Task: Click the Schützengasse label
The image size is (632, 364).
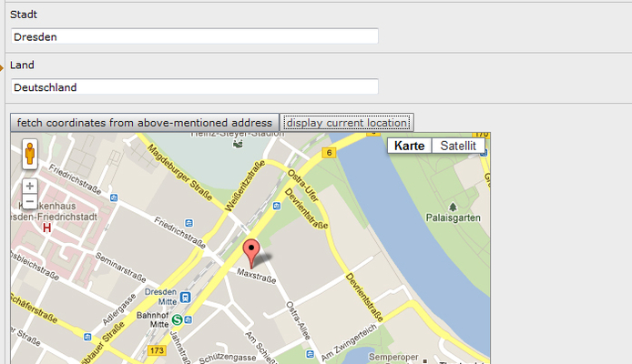Action: [228, 358]
